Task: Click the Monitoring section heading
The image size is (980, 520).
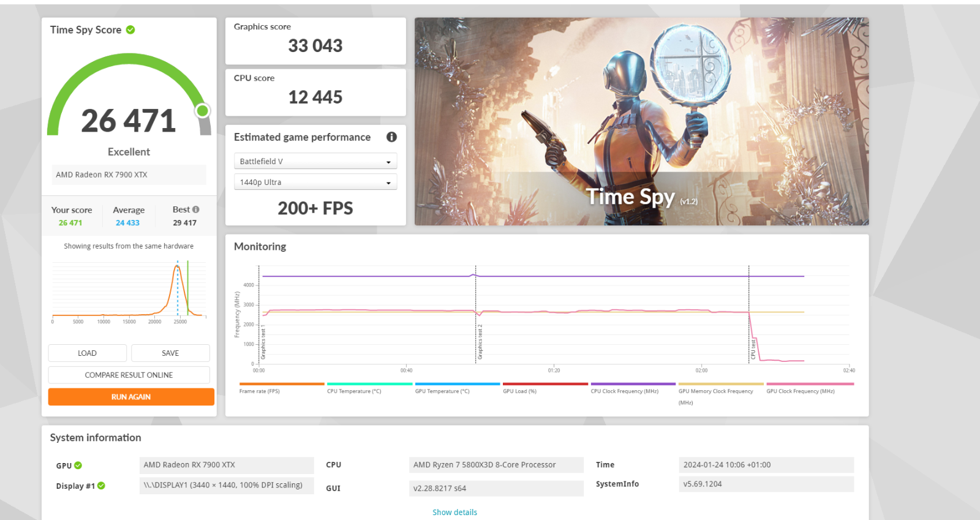Action: 260,246
